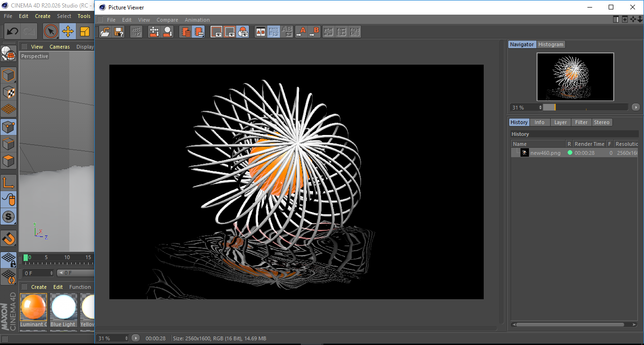Screen dimensions: 644x345
Task: Select Workplane orange grid icon
Action: point(8,109)
